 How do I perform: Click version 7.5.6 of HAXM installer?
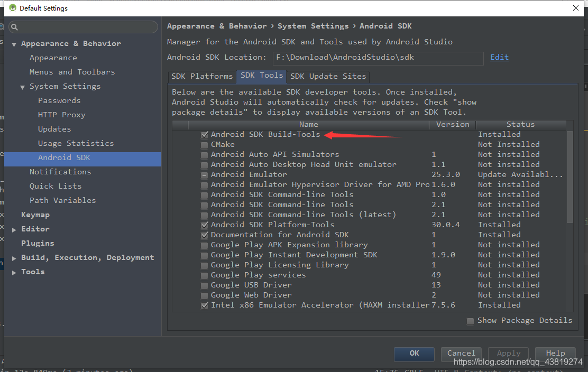(x=443, y=305)
